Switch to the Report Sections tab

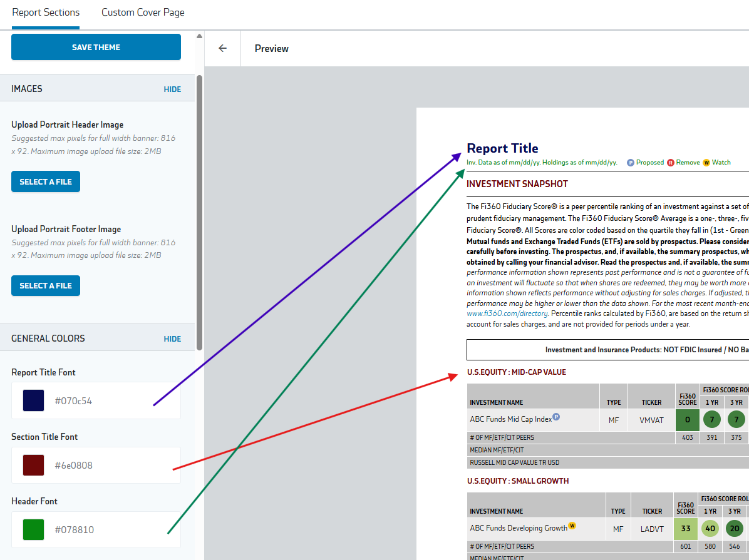(x=46, y=13)
